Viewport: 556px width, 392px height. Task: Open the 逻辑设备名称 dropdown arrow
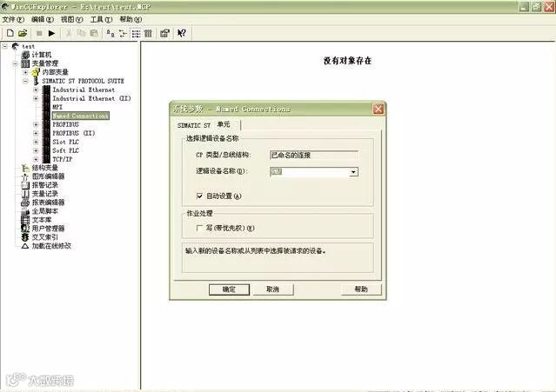(x=353, y=172)
